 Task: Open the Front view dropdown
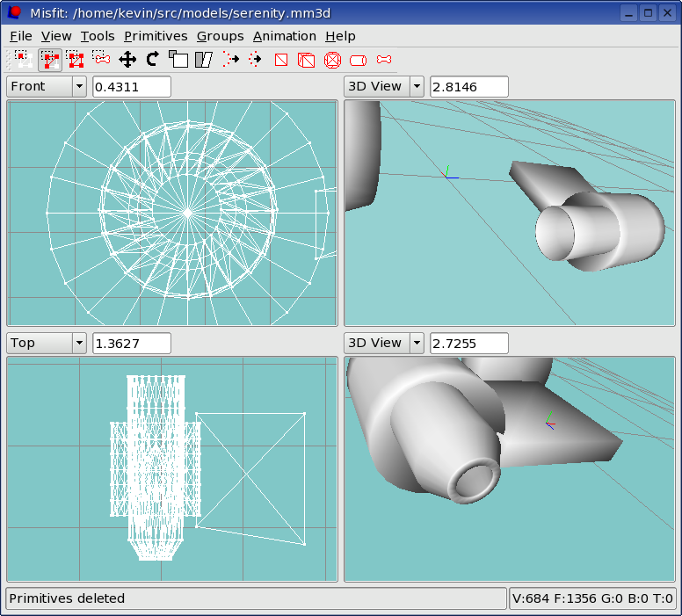[47, 87]
